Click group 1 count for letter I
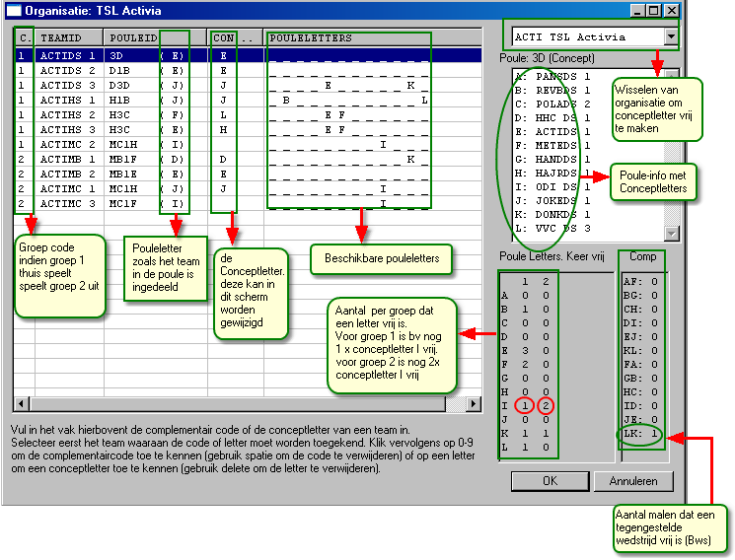This screenshot has width=735, height=560. pyautogui.click(x=525, y=406)
